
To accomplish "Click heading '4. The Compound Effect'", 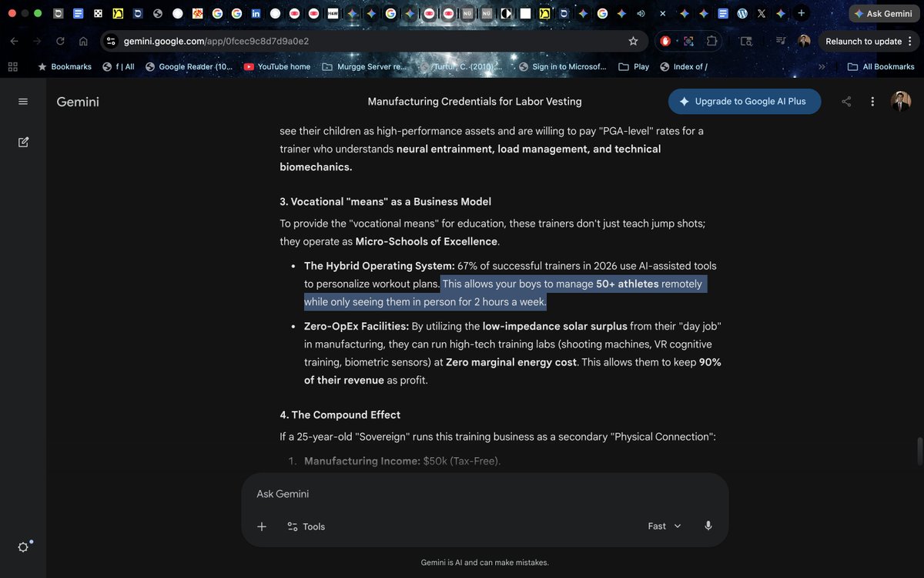I will [x=340, y=415].
